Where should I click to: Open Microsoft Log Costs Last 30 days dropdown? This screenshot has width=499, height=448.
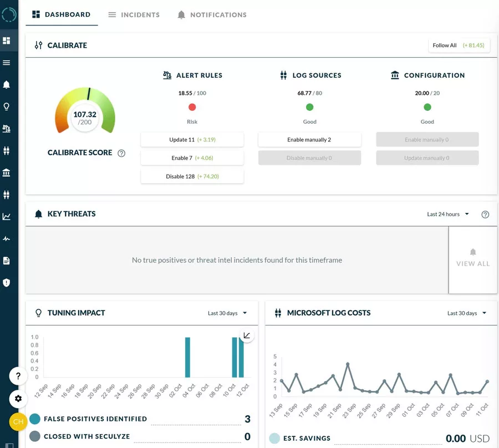pos(467,313)
